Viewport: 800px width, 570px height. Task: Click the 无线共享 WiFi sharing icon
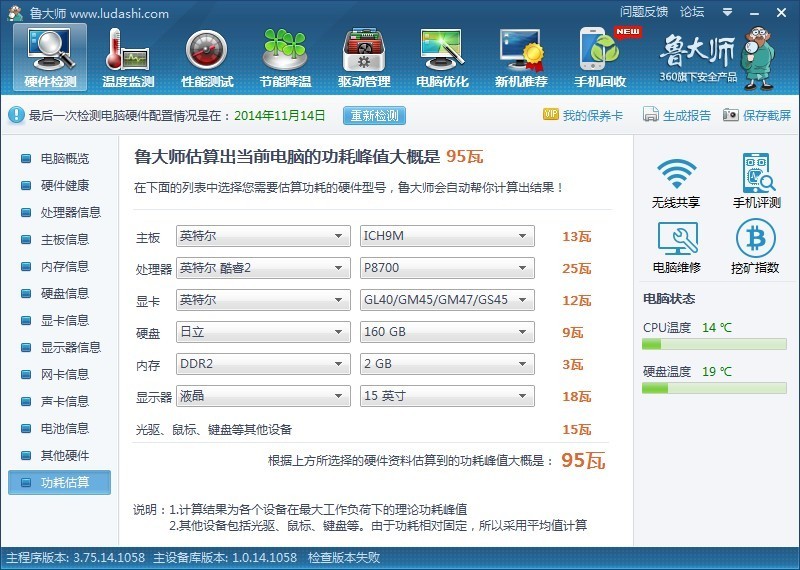[676, 183]
